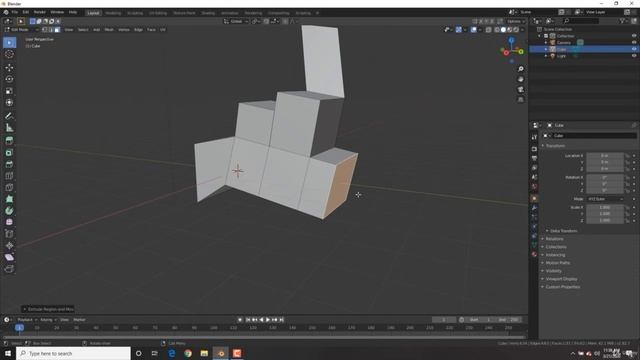Switch to rendered viewport shading
The image size is (640, 360).
[516, 30]
